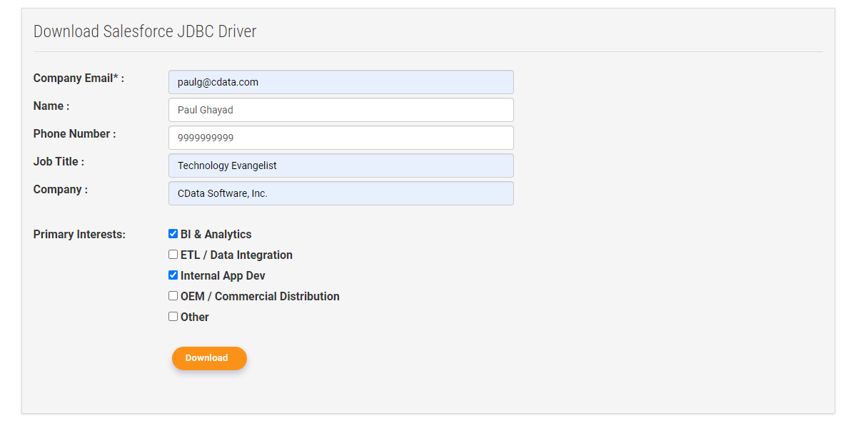Viewport: 868px width, 433px height.
Task: Click the Phone Number input field
Action: (340, 138)
